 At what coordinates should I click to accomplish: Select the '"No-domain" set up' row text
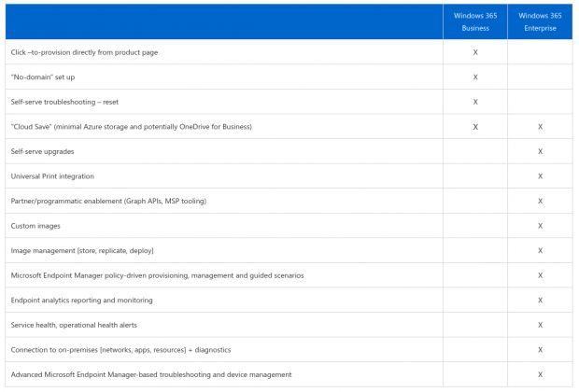tap(43, 77)
